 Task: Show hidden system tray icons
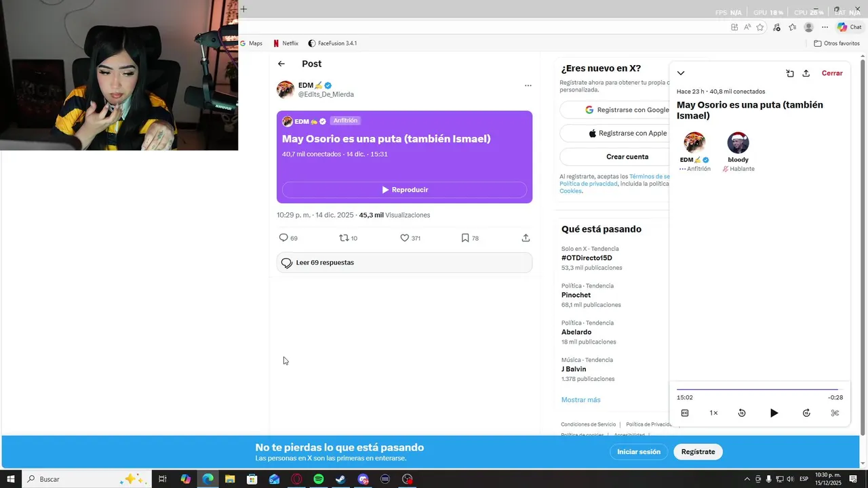pos(747,479)
